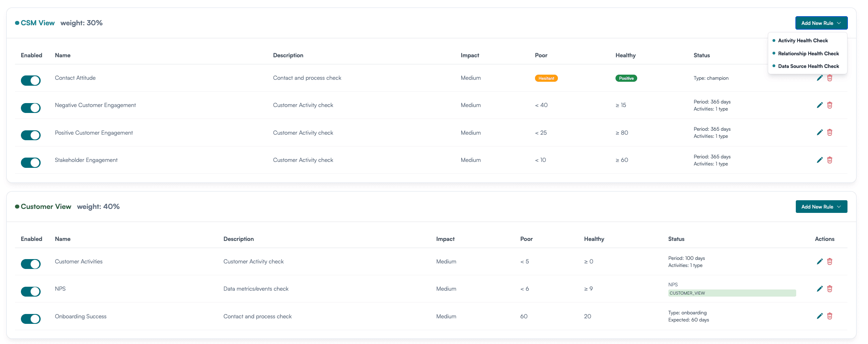
Task: Open Customer View Add New Rule dropdown
Action: pos(821,207)
